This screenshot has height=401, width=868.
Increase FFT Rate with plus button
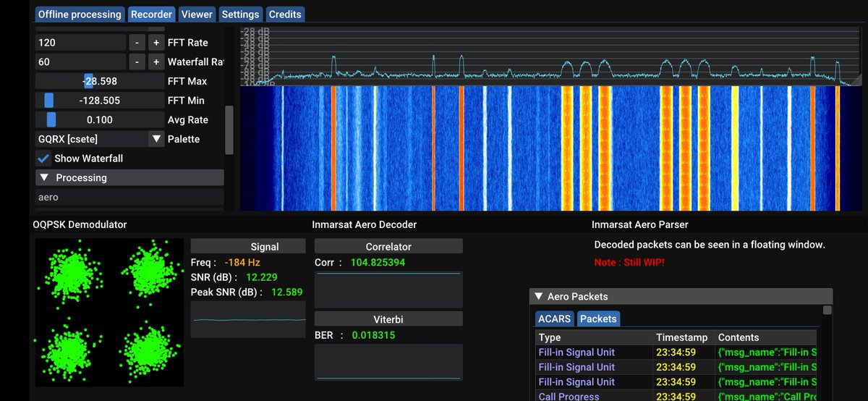[x=156, y=43]
